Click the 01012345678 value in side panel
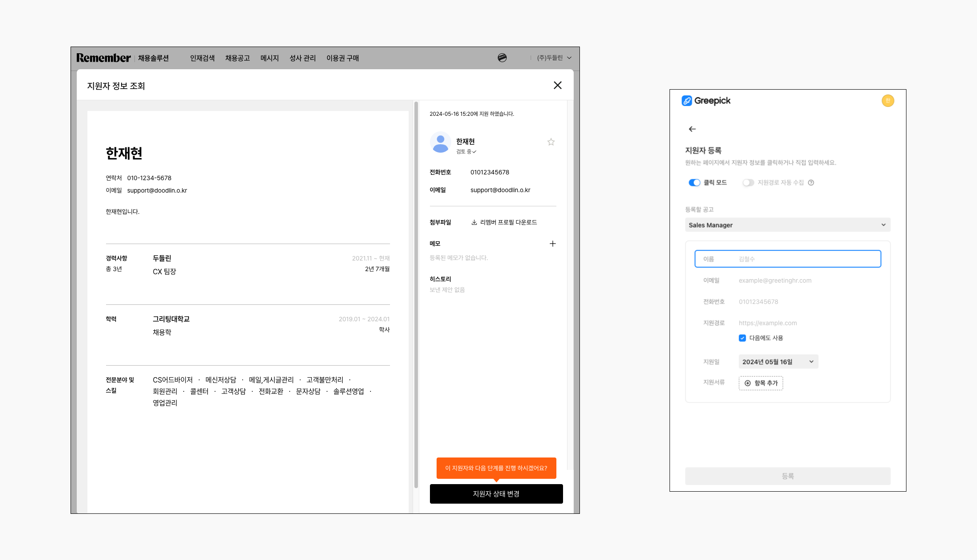 [x=490, y=172]
